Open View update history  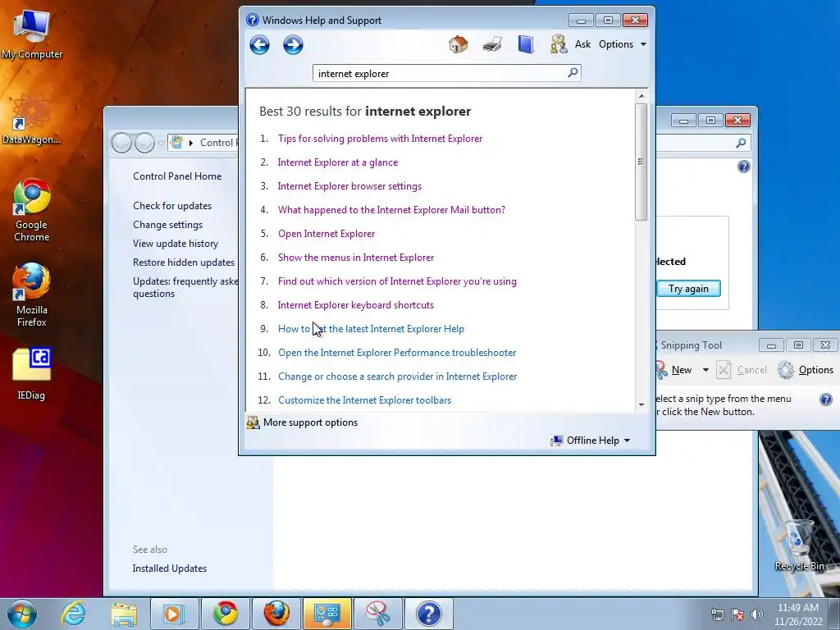(176, 244)
